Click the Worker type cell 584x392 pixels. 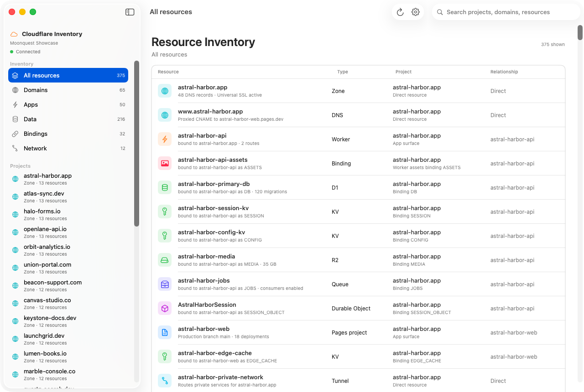coord(341,139)
